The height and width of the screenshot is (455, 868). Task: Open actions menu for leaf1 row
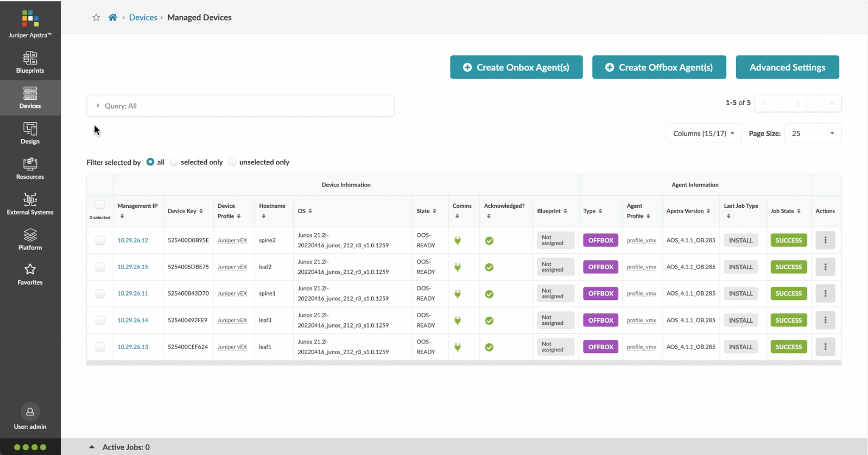825,347
